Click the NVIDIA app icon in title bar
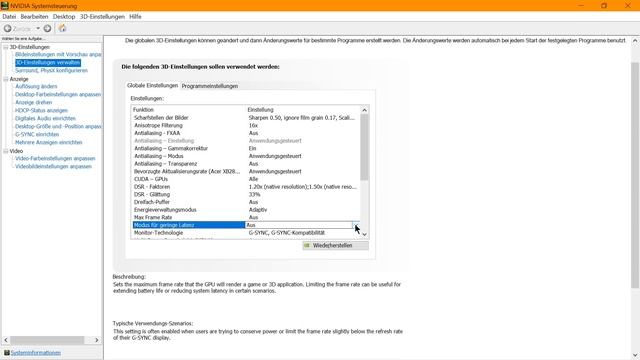The width and height of the screenshot is (640, 360). click(4, 6)
